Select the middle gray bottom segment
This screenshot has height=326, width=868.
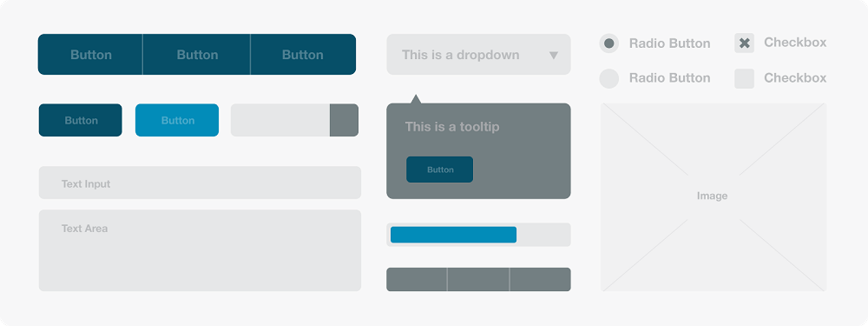(x=478, y=279)
